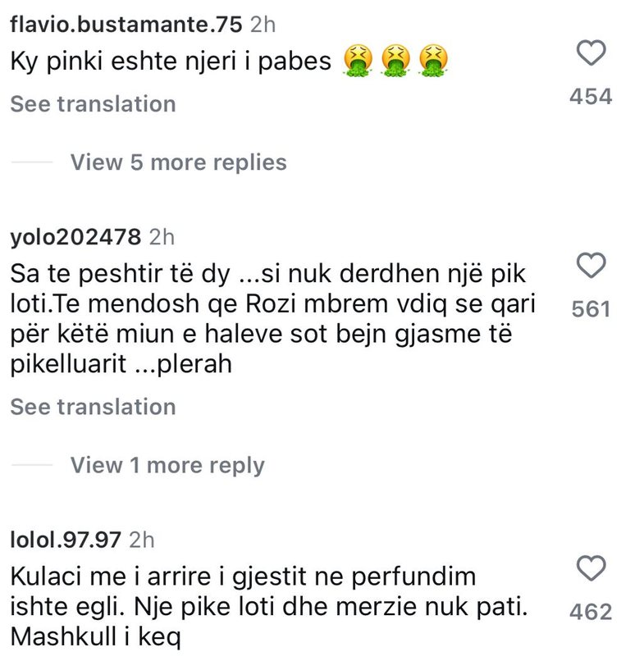
Task: Click the comment text starting "Sa te peshtir"
Action: [271, 318]
